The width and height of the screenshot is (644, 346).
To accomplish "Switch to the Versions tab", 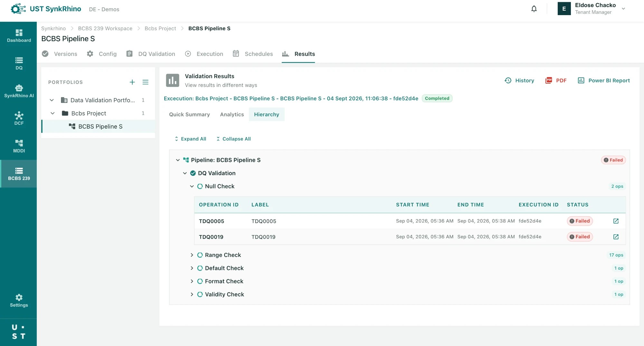I will coord(60,54).
